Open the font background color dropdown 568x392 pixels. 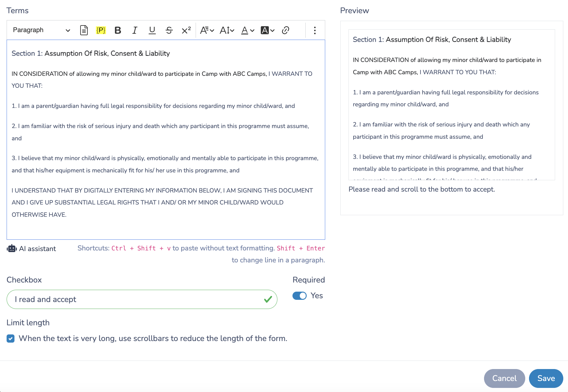point(268,30)
